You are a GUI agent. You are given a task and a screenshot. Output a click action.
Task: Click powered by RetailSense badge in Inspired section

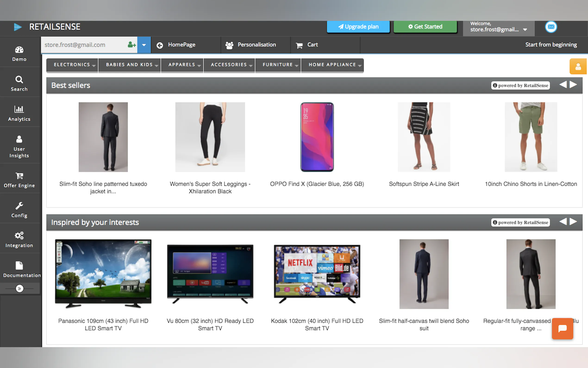coord(520,222)
